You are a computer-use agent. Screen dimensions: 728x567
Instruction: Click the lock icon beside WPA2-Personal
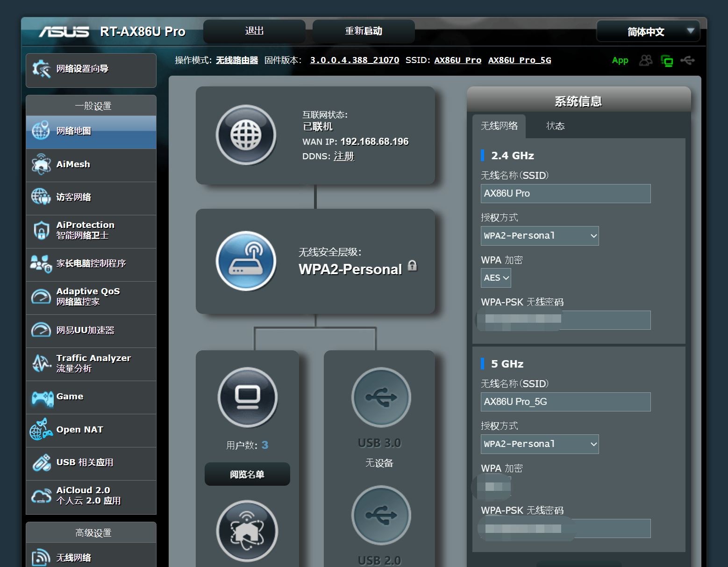412,266
